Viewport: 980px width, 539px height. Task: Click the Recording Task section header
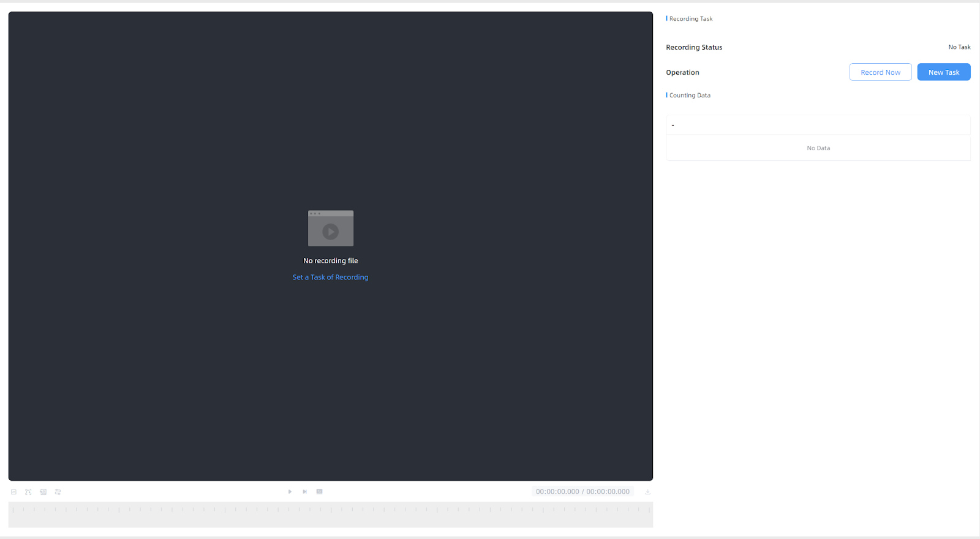coord(690,19)
